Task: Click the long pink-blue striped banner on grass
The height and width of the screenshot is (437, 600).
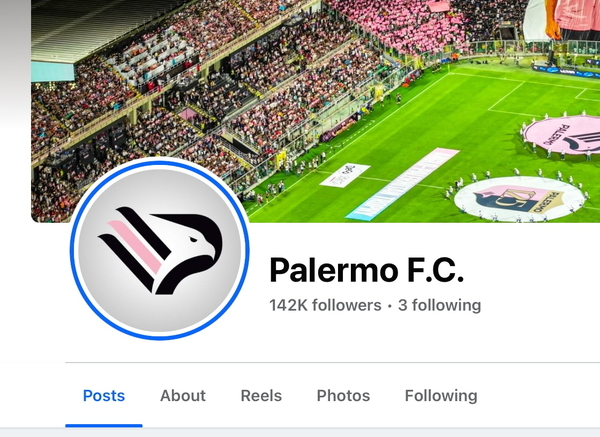Action: (403, 184)
